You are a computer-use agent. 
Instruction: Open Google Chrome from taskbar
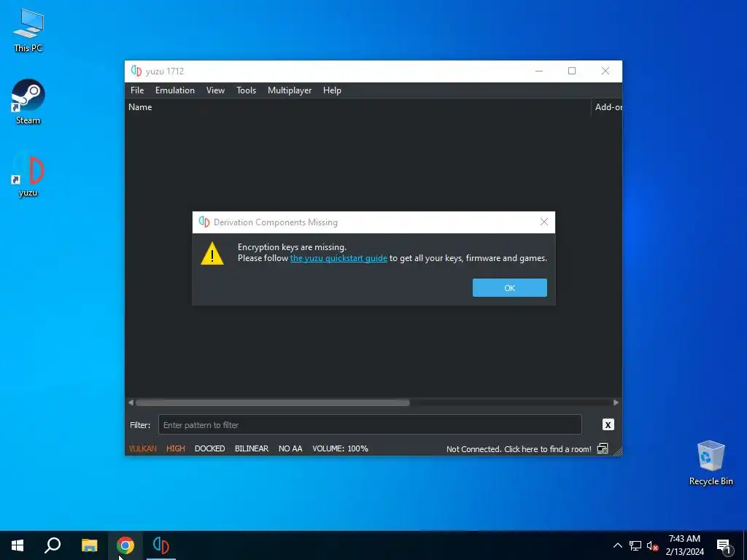[x=125, y=545]
